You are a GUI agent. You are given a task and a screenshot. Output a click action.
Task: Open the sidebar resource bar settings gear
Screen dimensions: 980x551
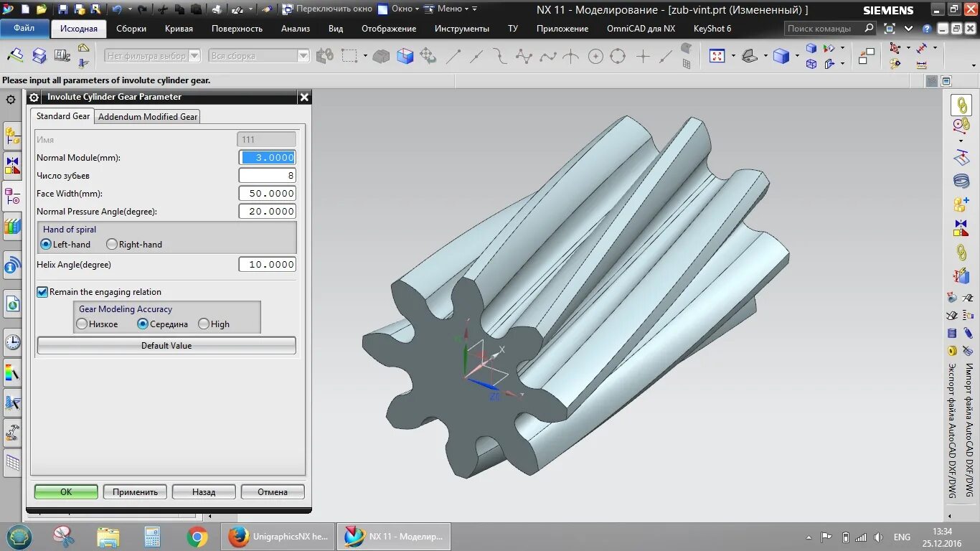tap(11, 100)
